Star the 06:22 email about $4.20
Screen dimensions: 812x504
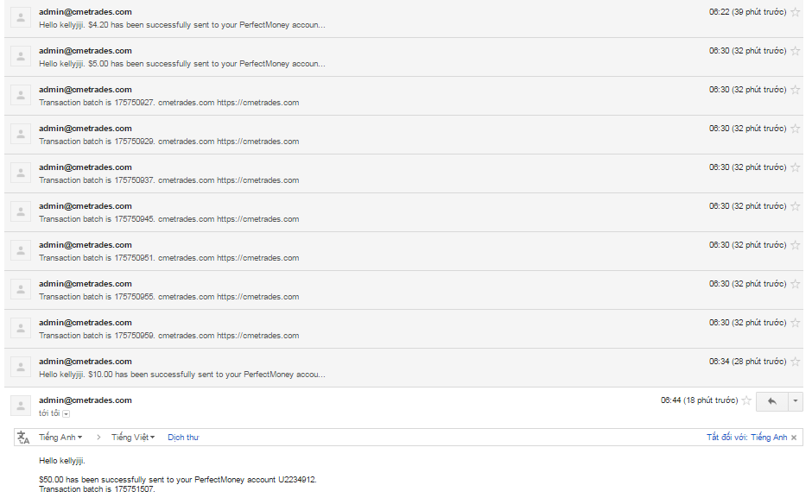(x=796, y=12)
